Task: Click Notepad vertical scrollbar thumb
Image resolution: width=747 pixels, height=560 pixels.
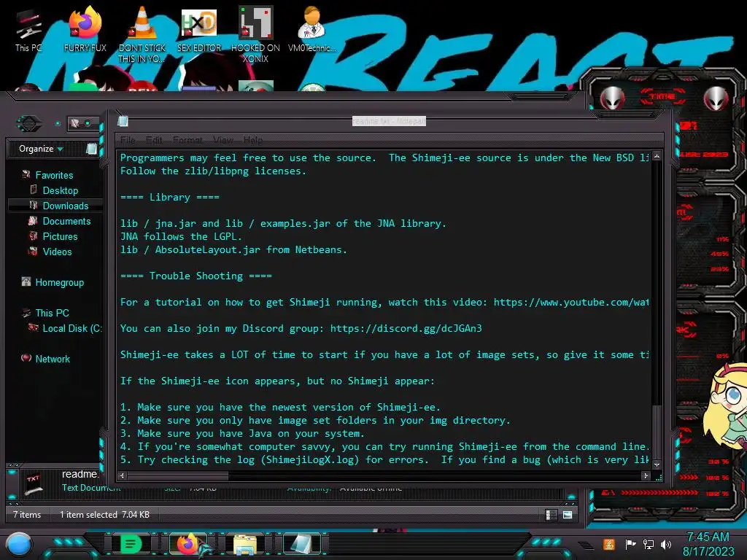Action: point(657,432)
